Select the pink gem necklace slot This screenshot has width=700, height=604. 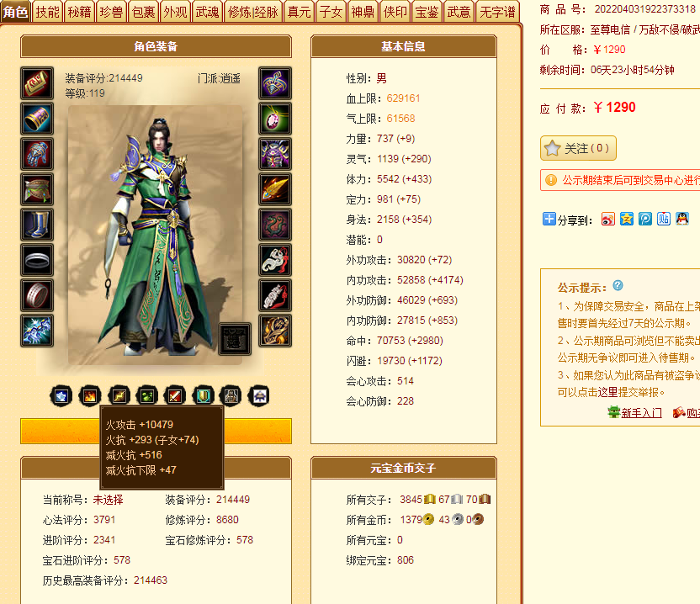[x=275, y=119]
